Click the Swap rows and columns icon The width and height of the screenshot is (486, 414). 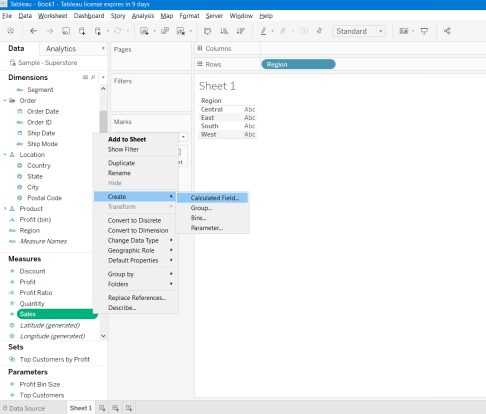[207, 31]
